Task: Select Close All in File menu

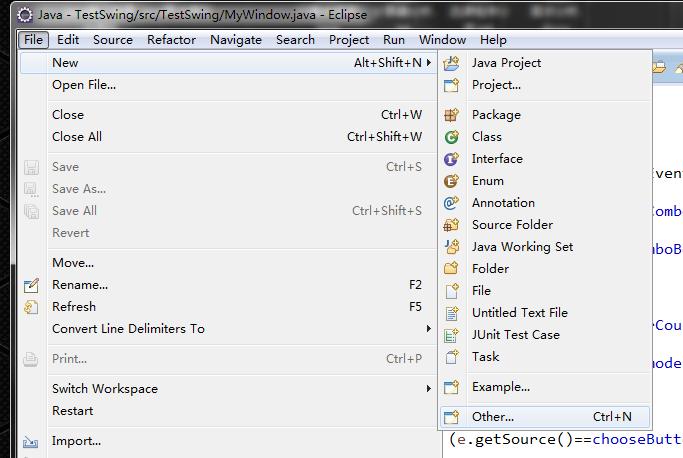Action: 77,137
